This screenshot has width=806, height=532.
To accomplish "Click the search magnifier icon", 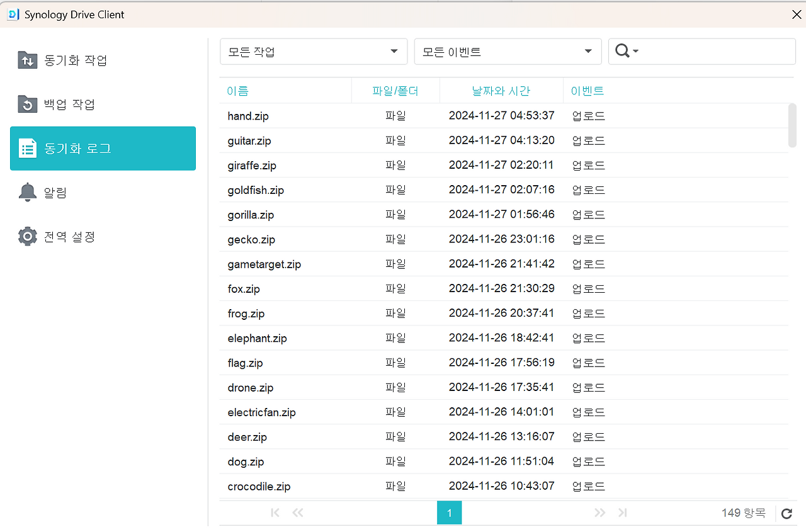I will click(622, 51).
